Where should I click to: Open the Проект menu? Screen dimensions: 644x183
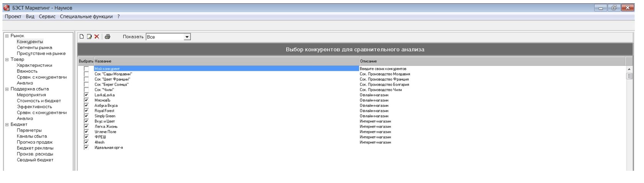[x=13, y=16]
